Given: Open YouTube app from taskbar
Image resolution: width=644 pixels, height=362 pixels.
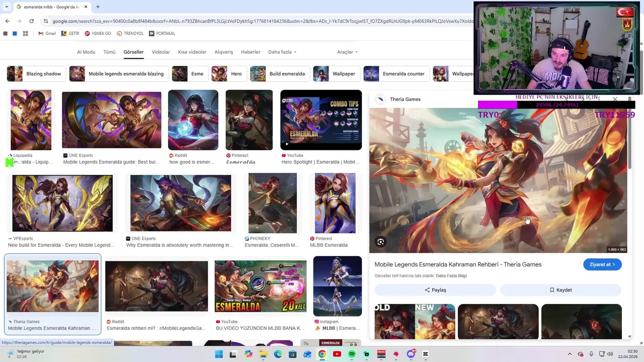Looking at the screenshot, I should (x=337, y=354).
